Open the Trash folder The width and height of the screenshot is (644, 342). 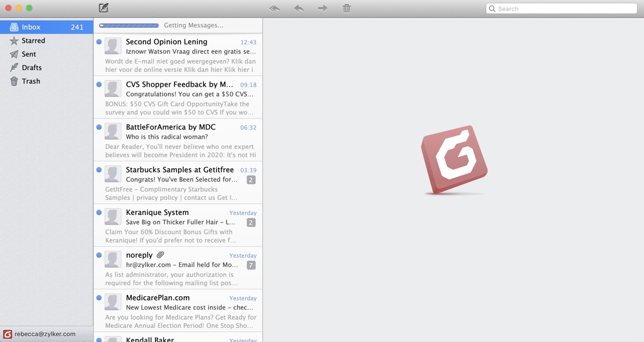tap(47, 81)
